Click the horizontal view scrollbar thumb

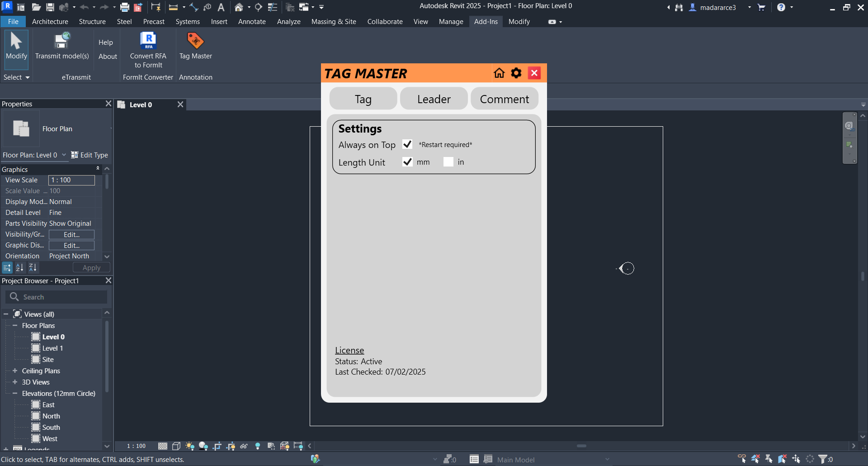[x=581, y=446]
